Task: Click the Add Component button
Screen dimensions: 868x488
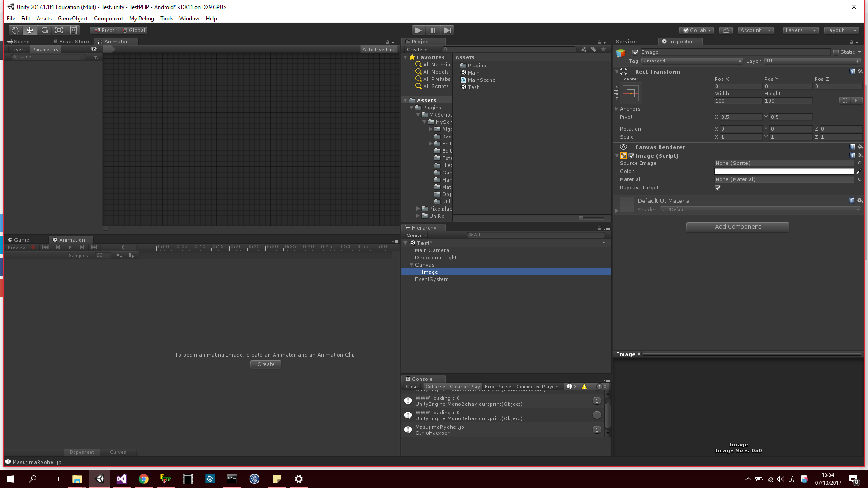Action: click(x=737, y=227)
